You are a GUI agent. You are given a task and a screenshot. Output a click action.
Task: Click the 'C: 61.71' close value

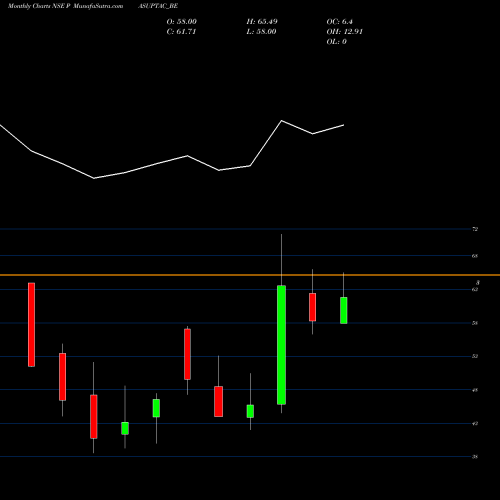click(x=181, y=32)
